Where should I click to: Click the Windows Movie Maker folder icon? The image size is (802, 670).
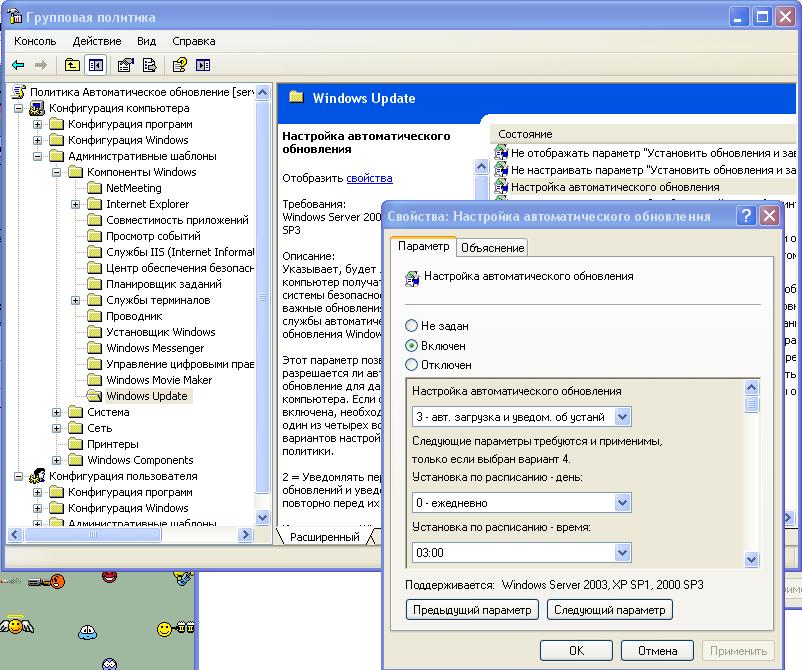(x=95, y=379)
